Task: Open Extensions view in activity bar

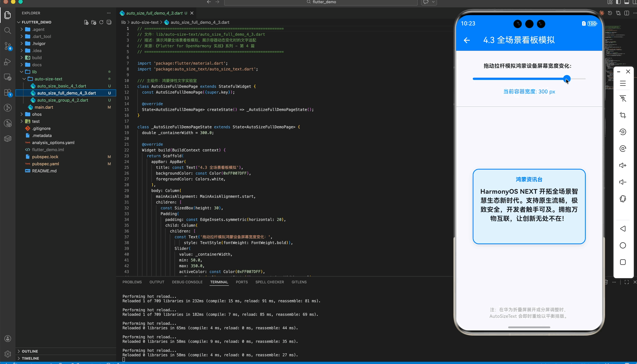Action: coord(8,93)
